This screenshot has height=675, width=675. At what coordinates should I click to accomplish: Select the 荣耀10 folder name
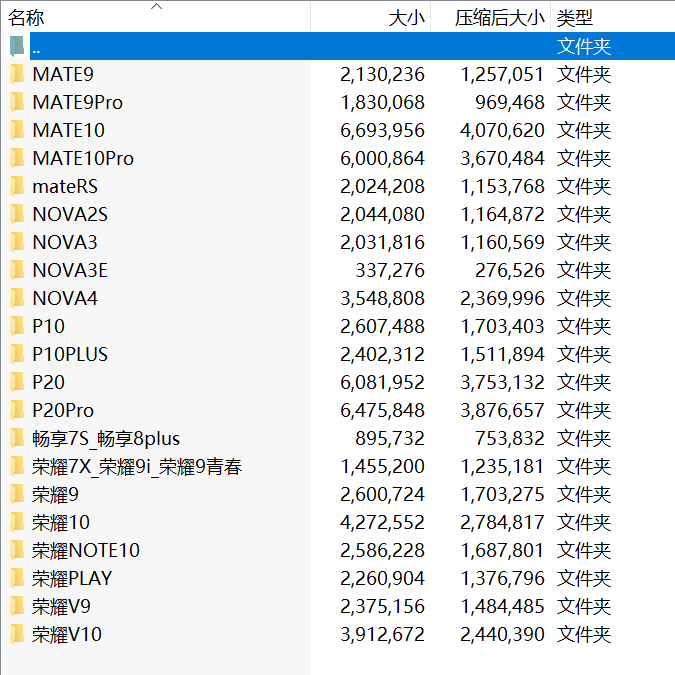(61, 522)
